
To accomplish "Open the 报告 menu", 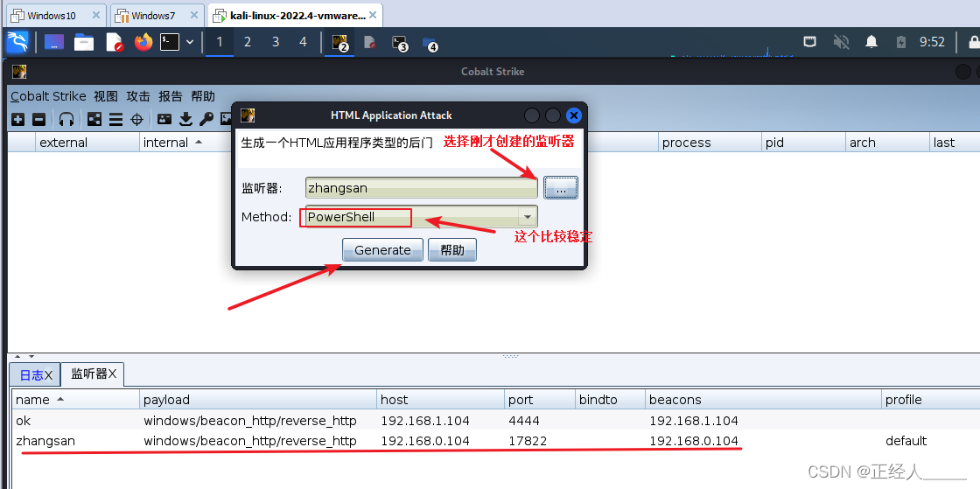I will tap(171, 96).
